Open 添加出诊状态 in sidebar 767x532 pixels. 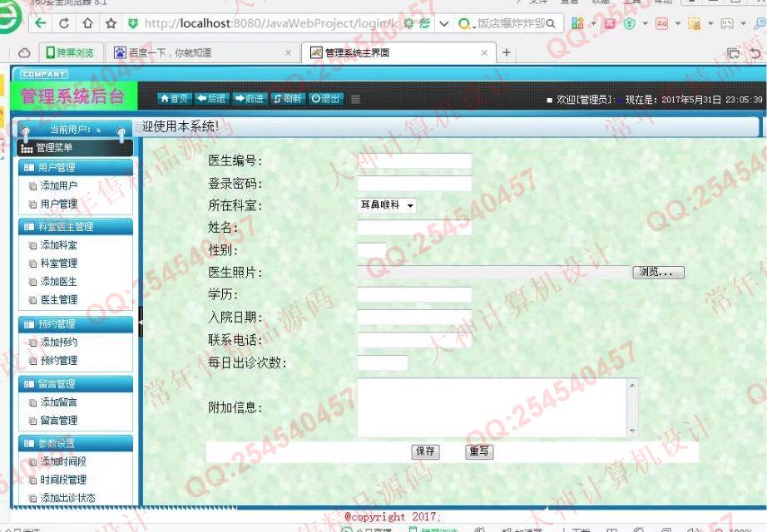point(67,498)
